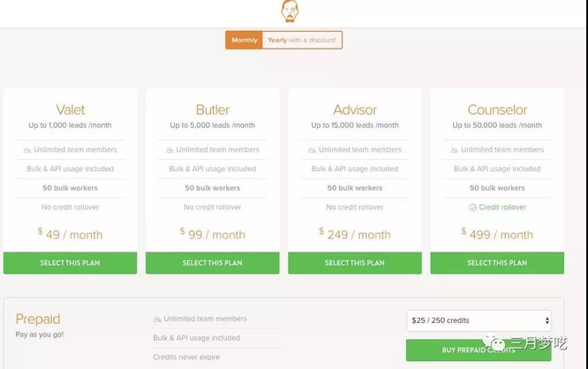Click the Prepaid team members icon
588x369 pixels.
pos(157,320)
